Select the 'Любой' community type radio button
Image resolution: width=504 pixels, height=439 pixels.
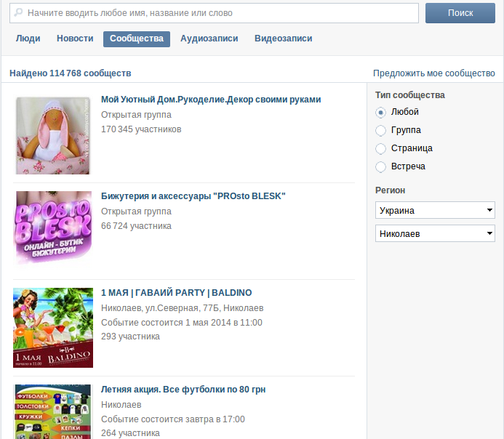click(x=380, y=113)
